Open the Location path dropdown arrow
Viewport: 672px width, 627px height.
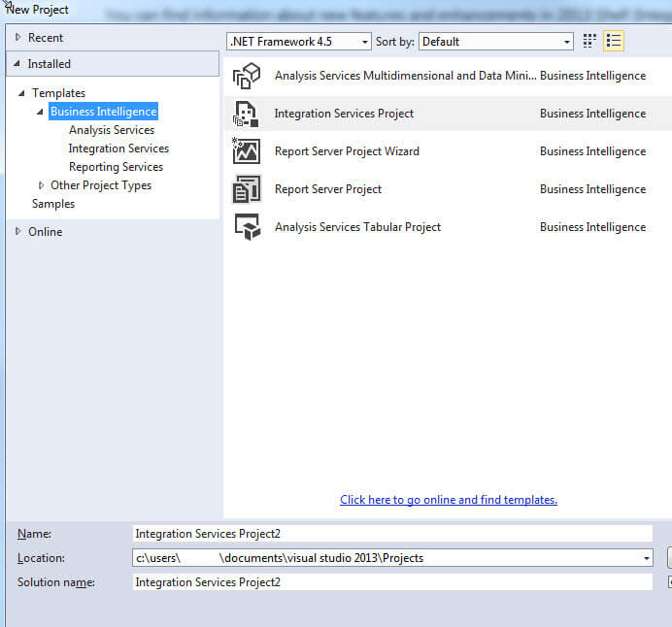click(646, 558)
